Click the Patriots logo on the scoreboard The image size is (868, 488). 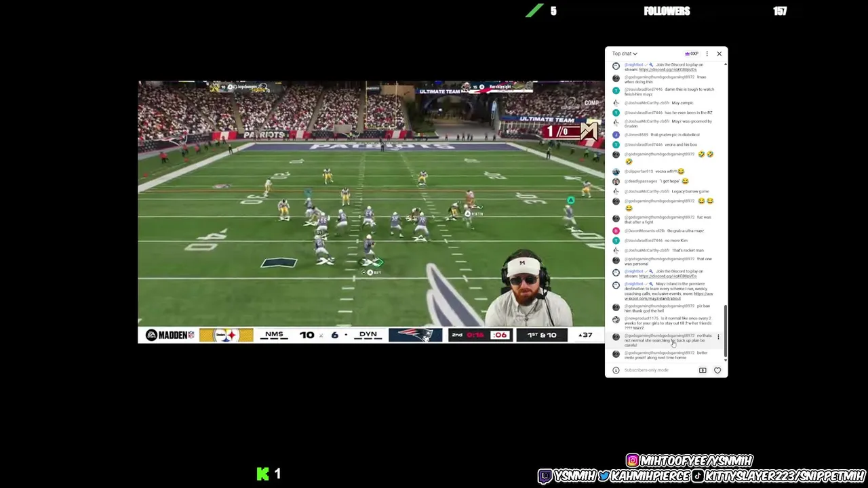coord(415,335)
